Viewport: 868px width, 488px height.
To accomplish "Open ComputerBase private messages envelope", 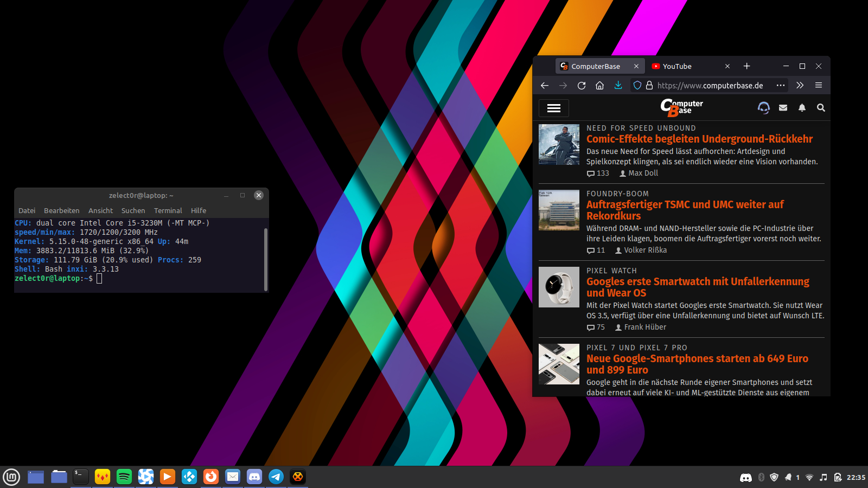I will [783, 107].
